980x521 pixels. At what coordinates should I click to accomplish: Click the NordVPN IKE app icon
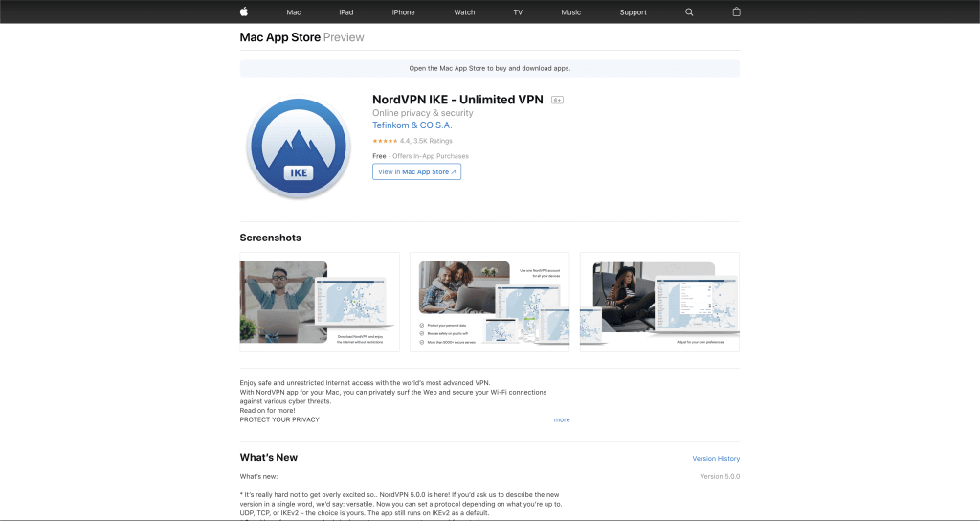pyautogui.click(x=299, y=147)
